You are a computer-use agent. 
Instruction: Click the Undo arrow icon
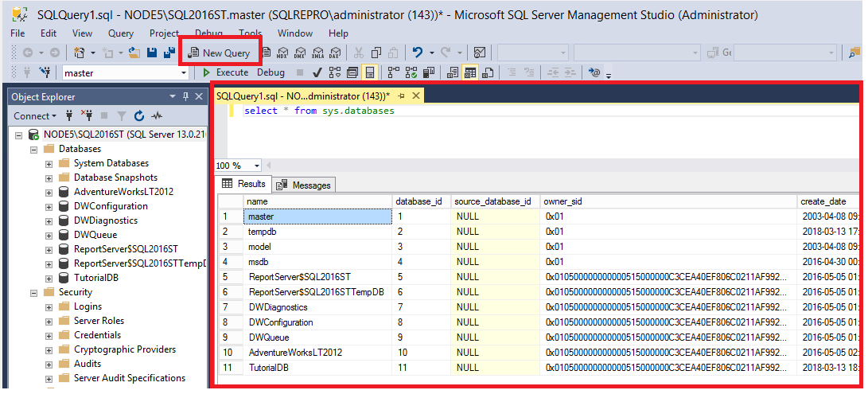(417, 53)
